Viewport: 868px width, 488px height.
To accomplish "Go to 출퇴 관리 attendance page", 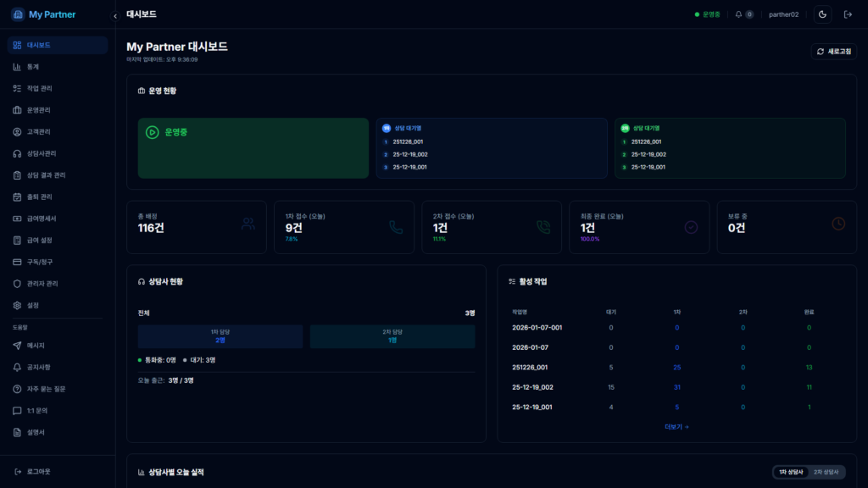I will (39, 197).
